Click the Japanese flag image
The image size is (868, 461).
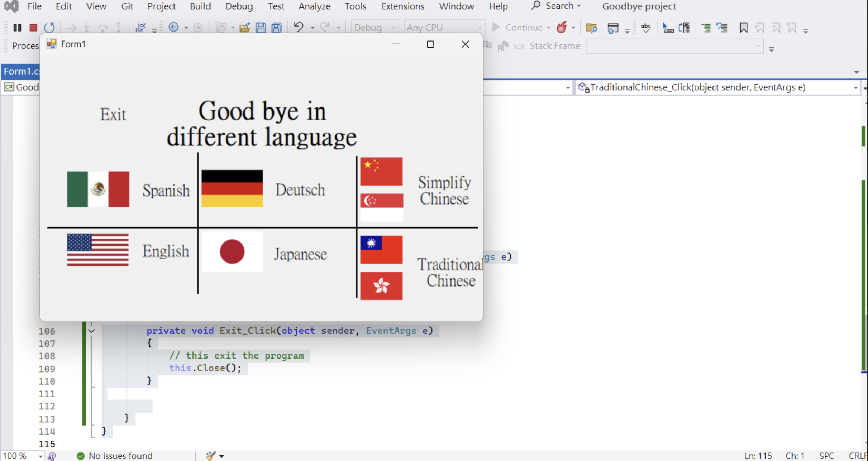(232, 252)
